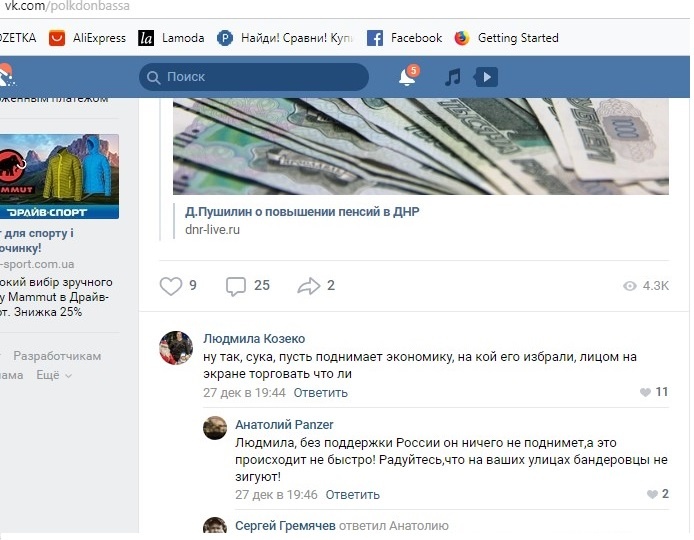Open the VK music note icon
This screenshot has width=694, height=540.
(x=453, y=77)
